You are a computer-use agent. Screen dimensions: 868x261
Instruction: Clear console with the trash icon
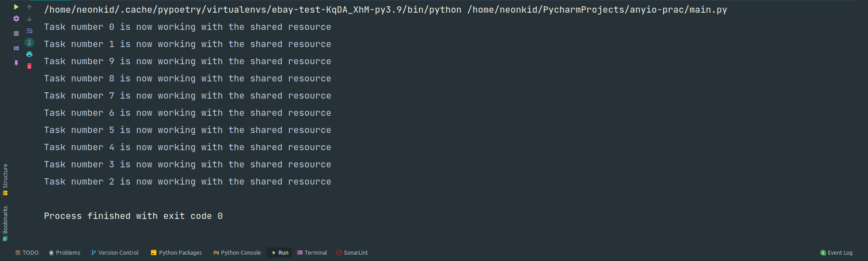tap(29, 66)
